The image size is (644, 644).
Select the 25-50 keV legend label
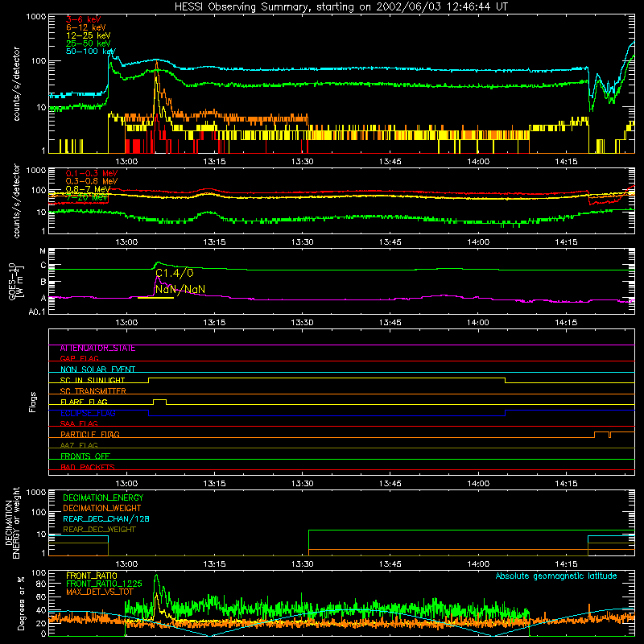[88, 43]
